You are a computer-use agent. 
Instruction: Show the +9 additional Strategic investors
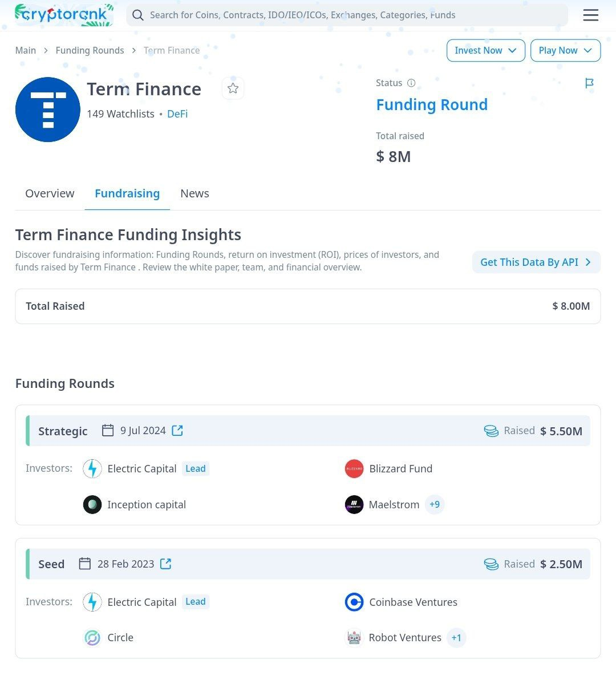click(435, 504)
